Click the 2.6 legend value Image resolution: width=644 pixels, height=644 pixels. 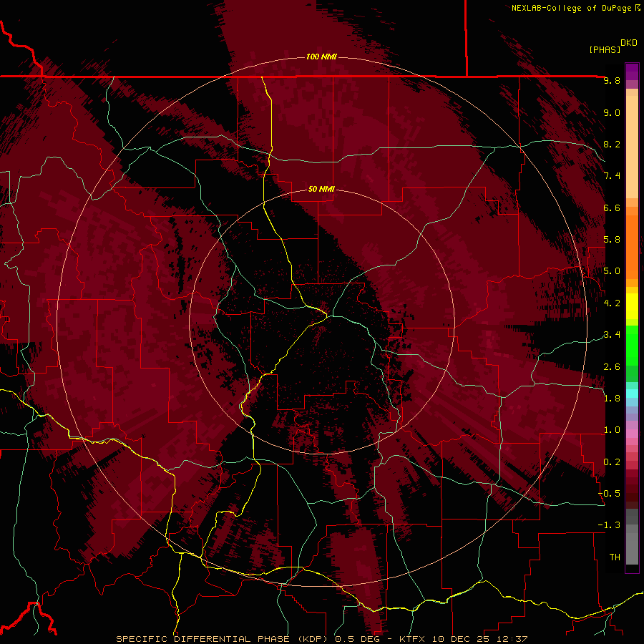pos(612,366)
